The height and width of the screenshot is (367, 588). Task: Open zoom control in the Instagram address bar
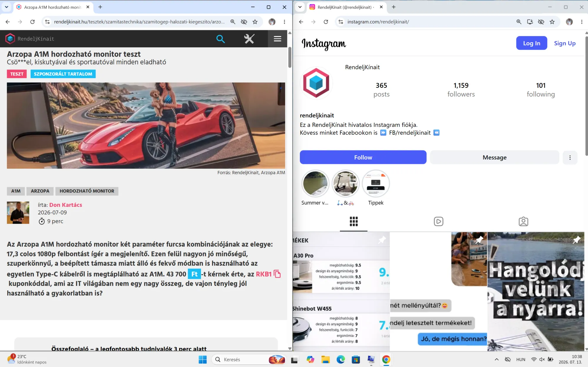[519, 22]
